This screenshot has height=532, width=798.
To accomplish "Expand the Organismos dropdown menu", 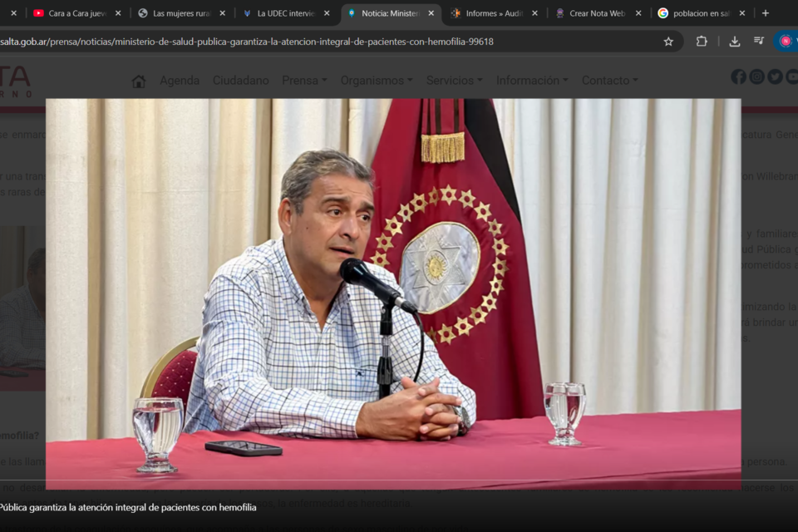I will (377, 81).
